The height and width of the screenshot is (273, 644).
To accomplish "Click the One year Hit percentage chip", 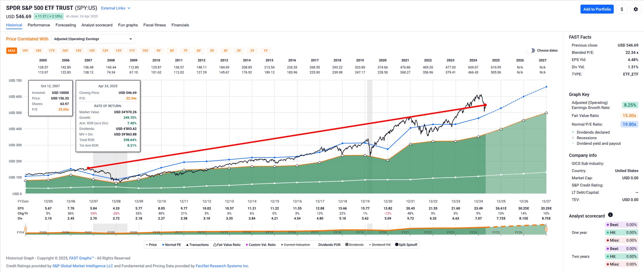I will (622, 232).
